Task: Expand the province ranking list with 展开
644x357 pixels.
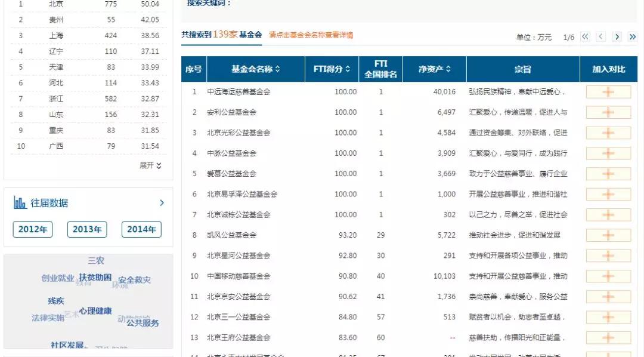Action: coord(150,165)
